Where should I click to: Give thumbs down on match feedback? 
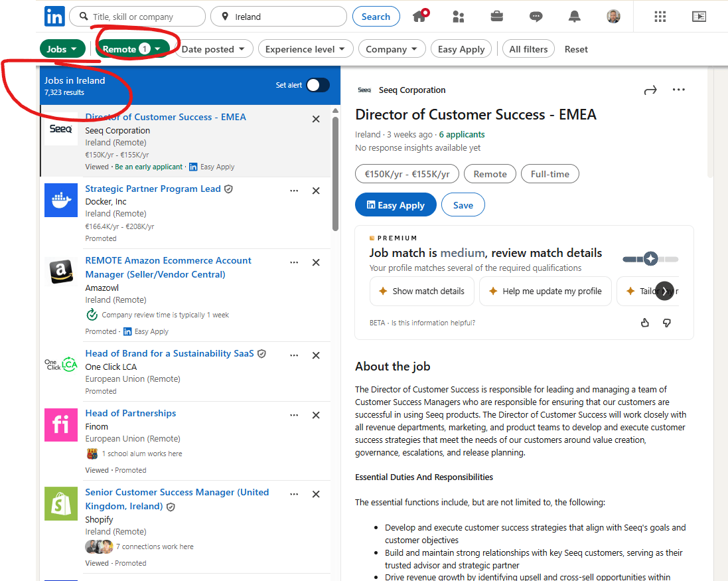click(667, 323)
